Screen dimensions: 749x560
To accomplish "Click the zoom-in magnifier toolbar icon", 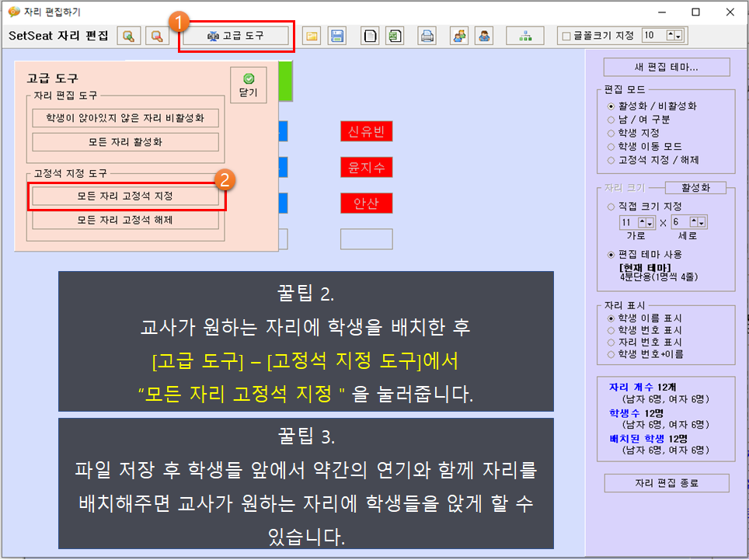I will (129, 36).
